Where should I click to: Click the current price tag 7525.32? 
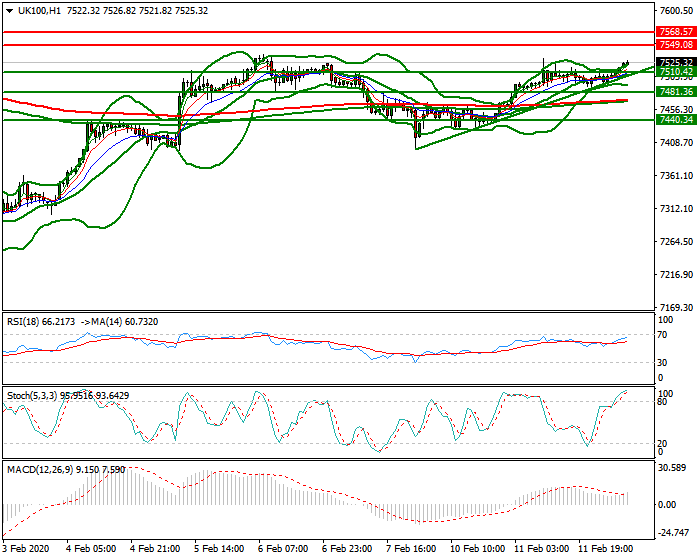click(x=676, y=62)
